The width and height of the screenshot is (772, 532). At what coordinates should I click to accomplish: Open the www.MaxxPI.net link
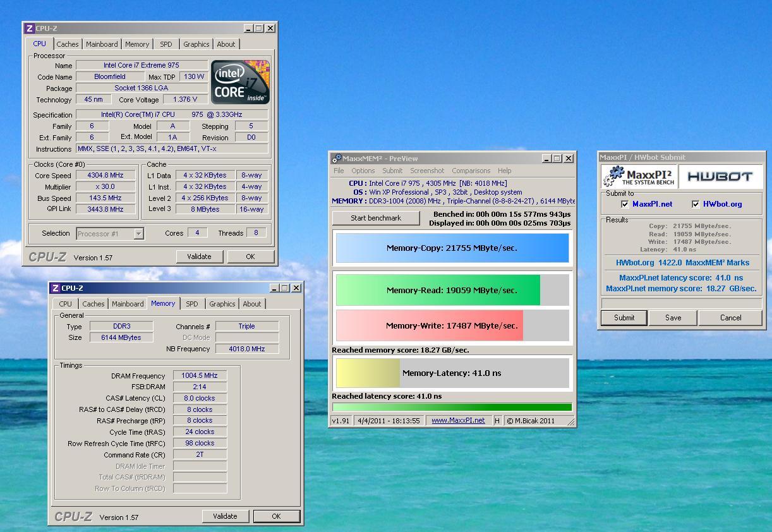[458, 421]
